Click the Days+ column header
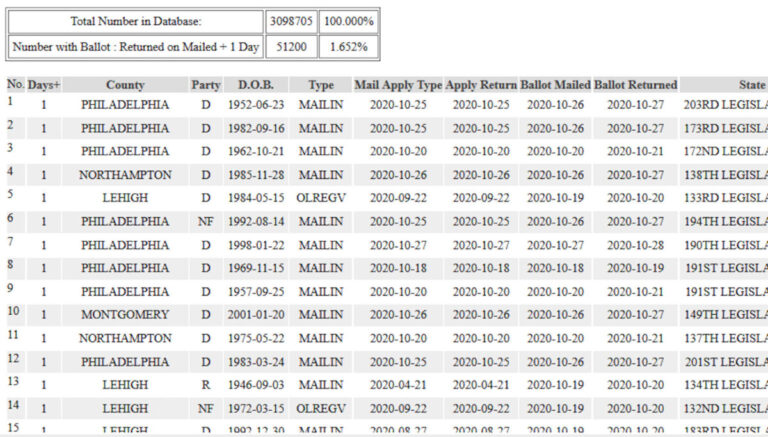The height and width of the screenshot is (437, 768). [44, 85]
